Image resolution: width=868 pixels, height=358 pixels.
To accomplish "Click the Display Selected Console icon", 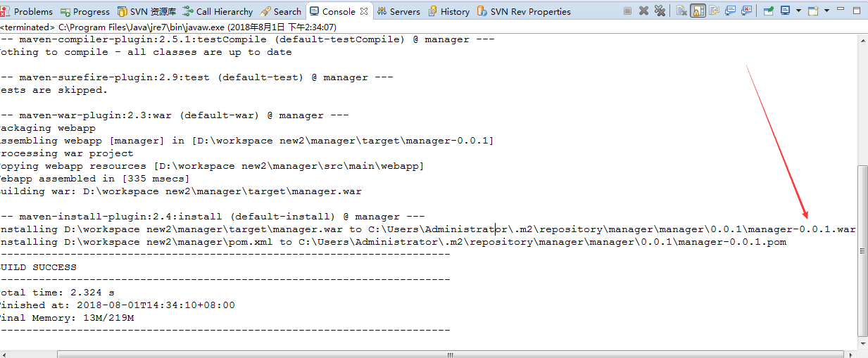I will pos(785,11).
